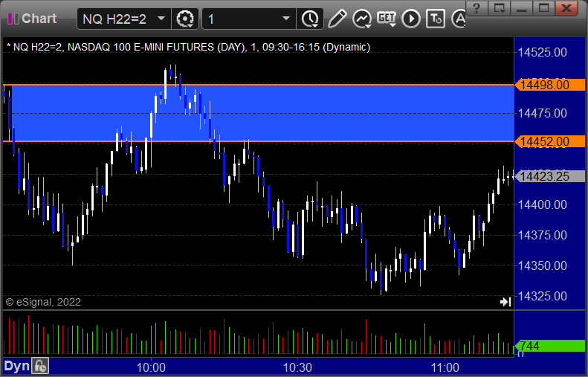Open the chart settings gear menu
This screenshot has width=588, height=377.
pos(185,19)
